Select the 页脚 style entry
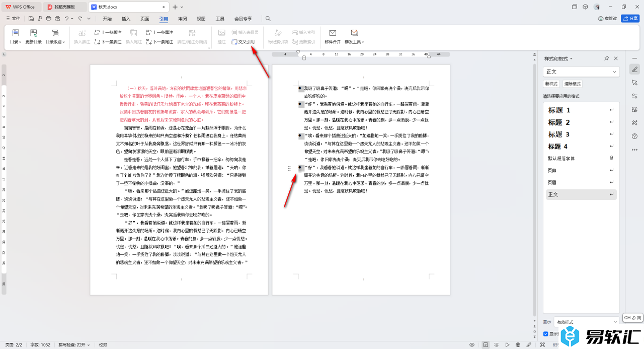The height and width of the screenshot is (349, 644). (581, 170)
